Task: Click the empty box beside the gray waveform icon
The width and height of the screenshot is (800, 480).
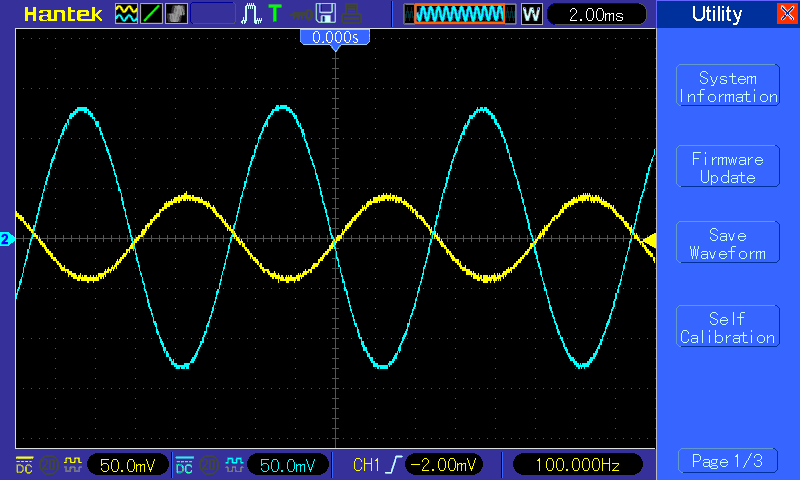Action: (x=213, y=14)
